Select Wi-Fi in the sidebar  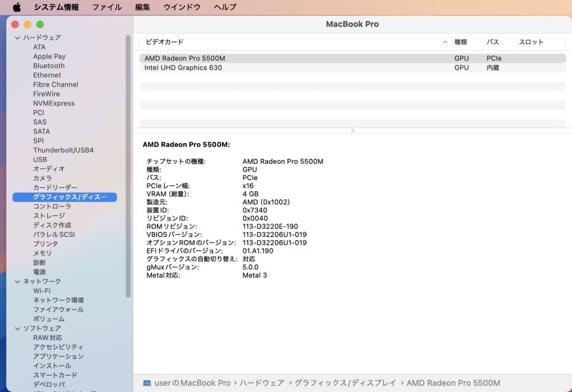[41, 291]
